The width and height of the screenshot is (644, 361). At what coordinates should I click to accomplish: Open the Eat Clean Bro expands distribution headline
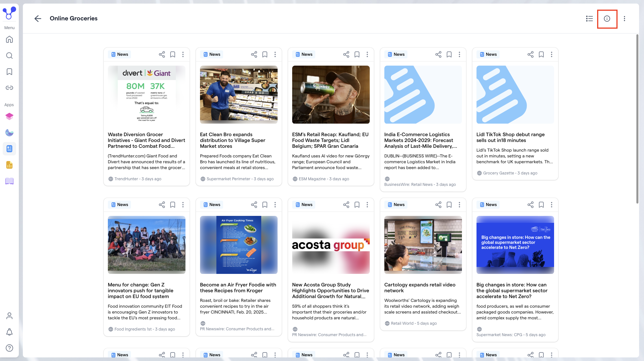(233, 140)
